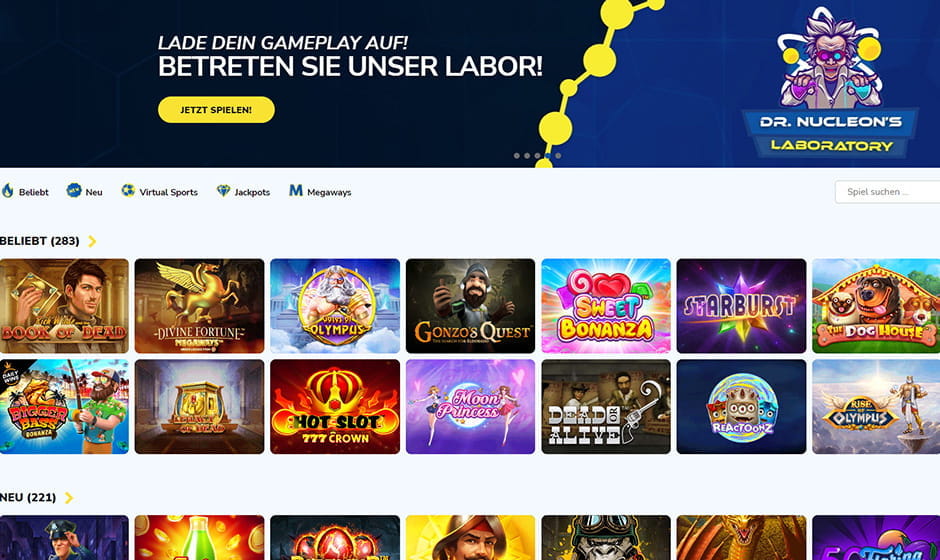940x560 pixels.
Task: Click the blue Neu badge icon
Action: point(74,191)
